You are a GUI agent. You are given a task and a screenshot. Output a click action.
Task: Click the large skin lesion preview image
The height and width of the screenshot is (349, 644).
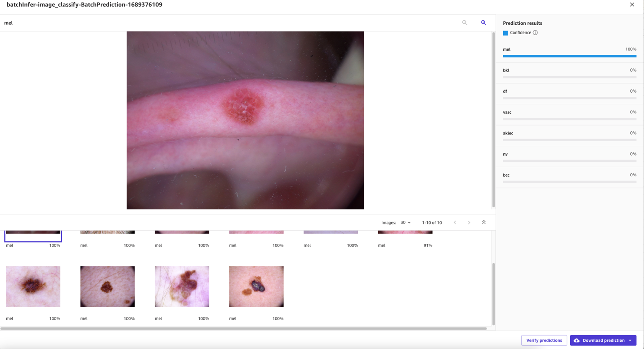click(246, 120)
